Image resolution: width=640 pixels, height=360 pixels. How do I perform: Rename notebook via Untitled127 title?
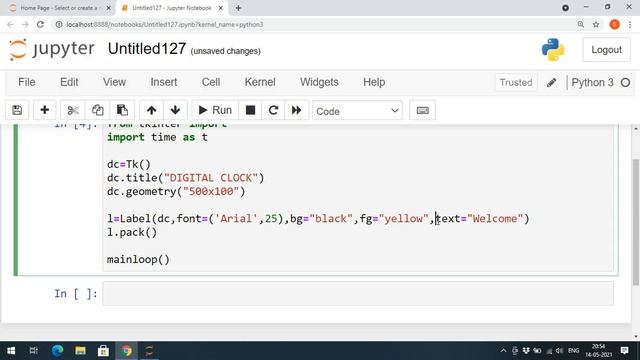click(147, 49)
